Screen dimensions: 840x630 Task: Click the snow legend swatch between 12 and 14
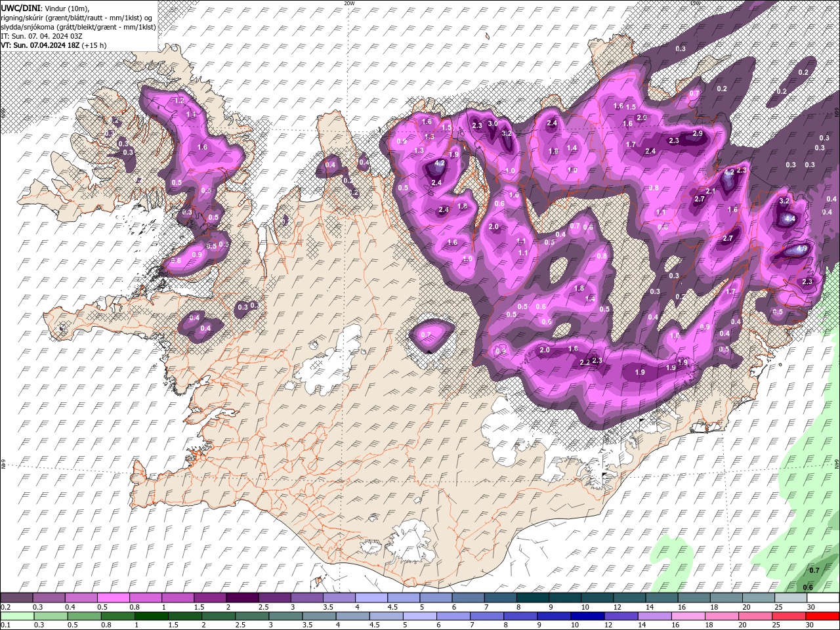[x=629, y=598]
